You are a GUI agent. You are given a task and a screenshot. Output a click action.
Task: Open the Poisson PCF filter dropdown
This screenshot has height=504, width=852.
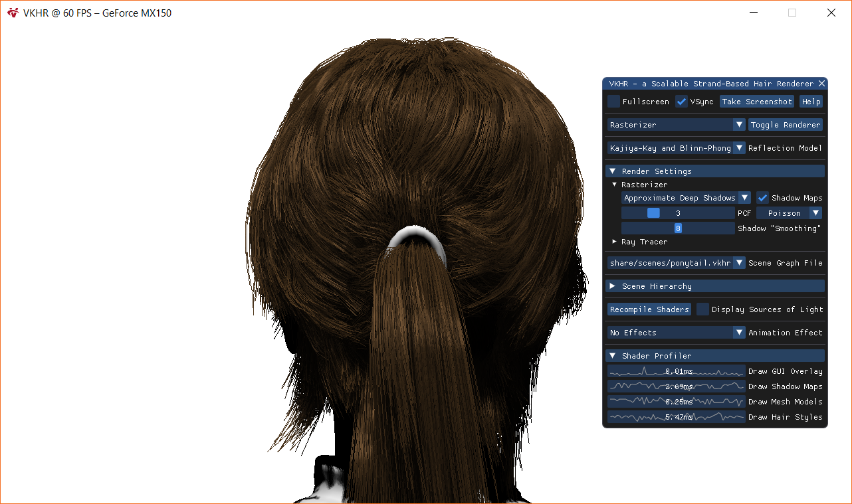[x=815, y=213]
